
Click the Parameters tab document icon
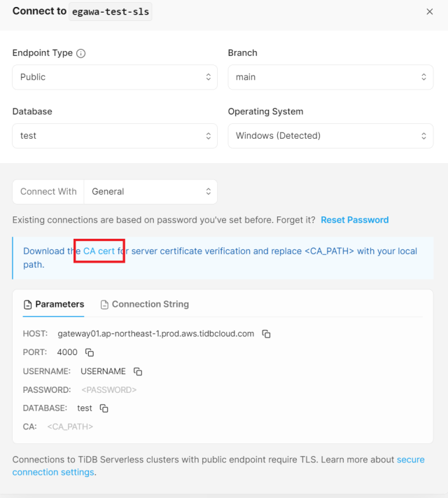point(27,305)
